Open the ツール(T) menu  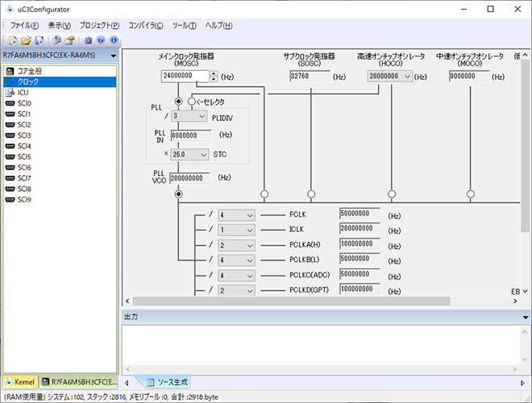click(x=185, y=26)
